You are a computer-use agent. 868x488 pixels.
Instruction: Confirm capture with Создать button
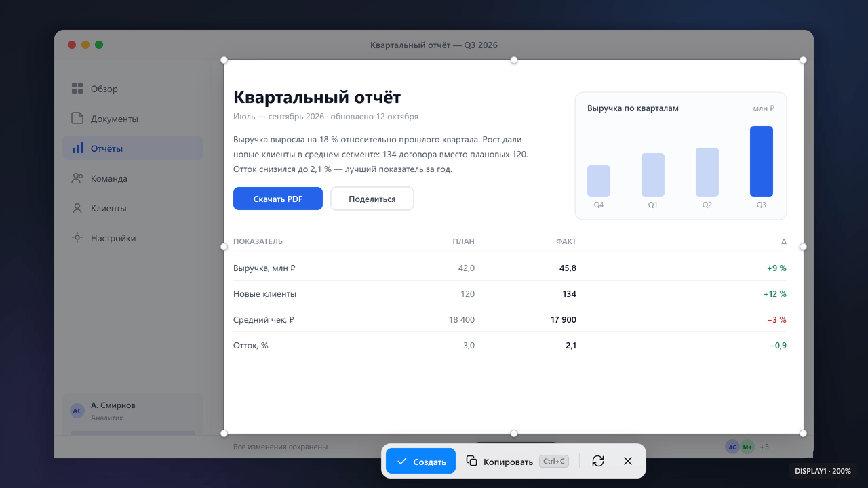(420, 461)
